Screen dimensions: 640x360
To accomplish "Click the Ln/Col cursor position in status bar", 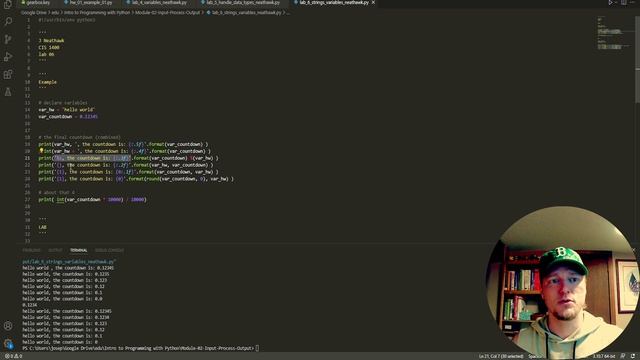I will (x=501, y=356).
